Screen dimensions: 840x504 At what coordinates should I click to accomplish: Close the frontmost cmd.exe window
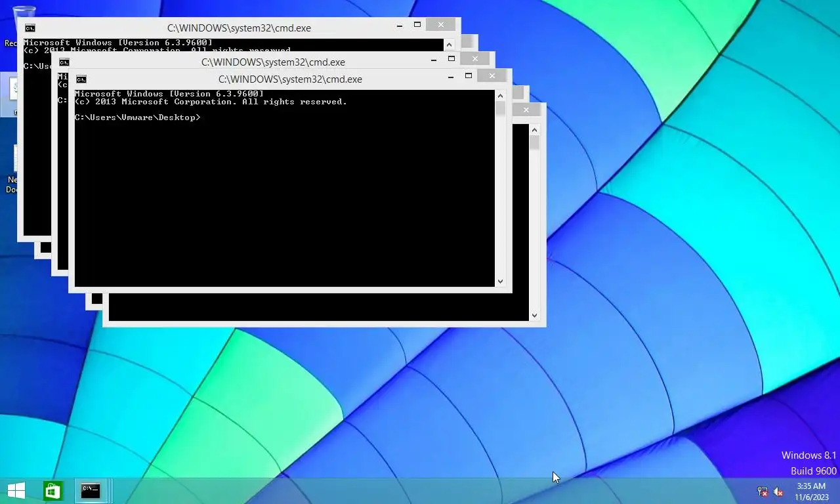tap(492, 76)
